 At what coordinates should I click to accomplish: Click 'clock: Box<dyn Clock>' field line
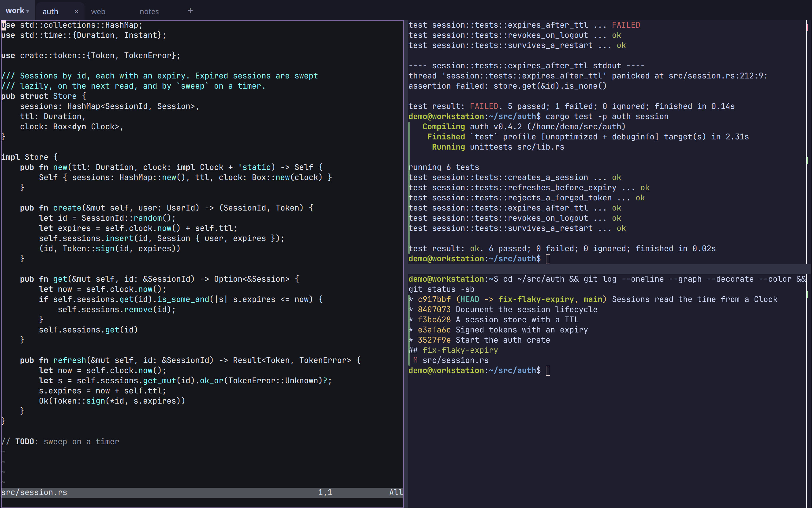pos(72,127)
